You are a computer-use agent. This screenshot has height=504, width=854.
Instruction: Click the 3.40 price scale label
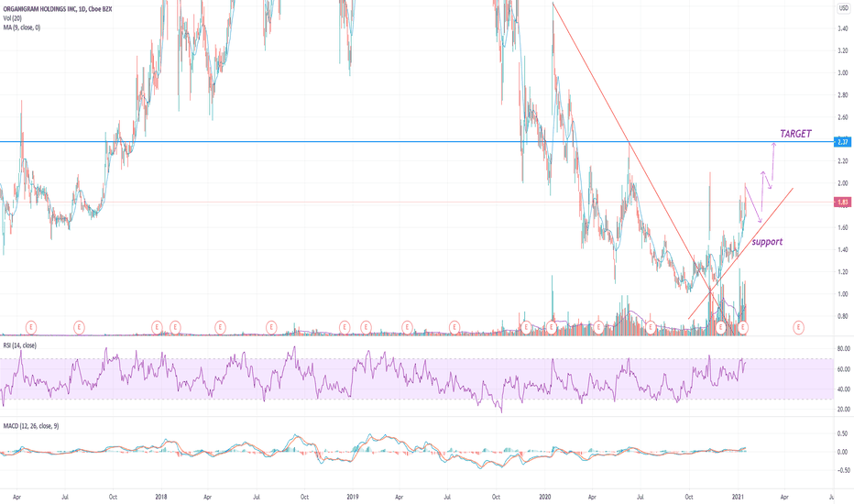click(x=843, y=28)
